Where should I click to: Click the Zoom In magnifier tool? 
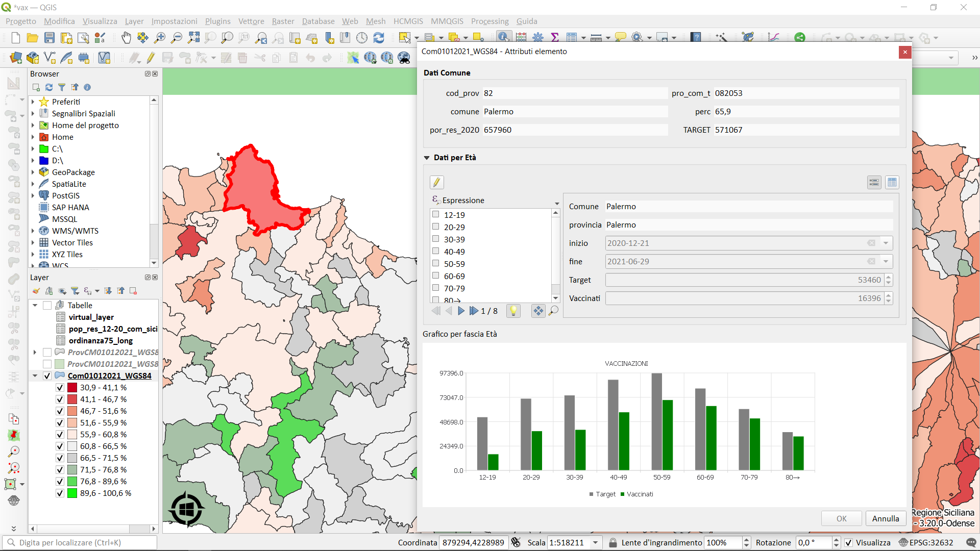[x=160, y=38]
